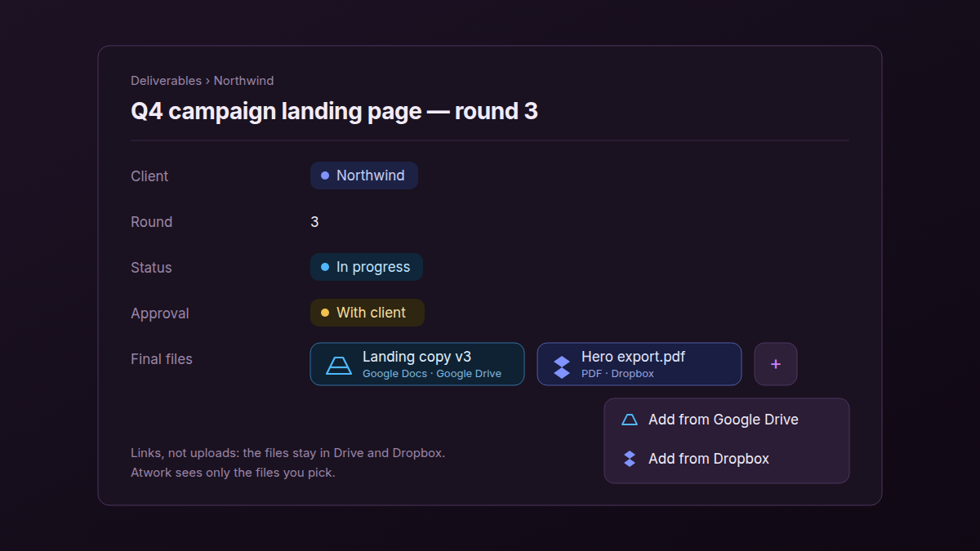
Task: Click the Final files field label
Action: (x=162, y=359)
